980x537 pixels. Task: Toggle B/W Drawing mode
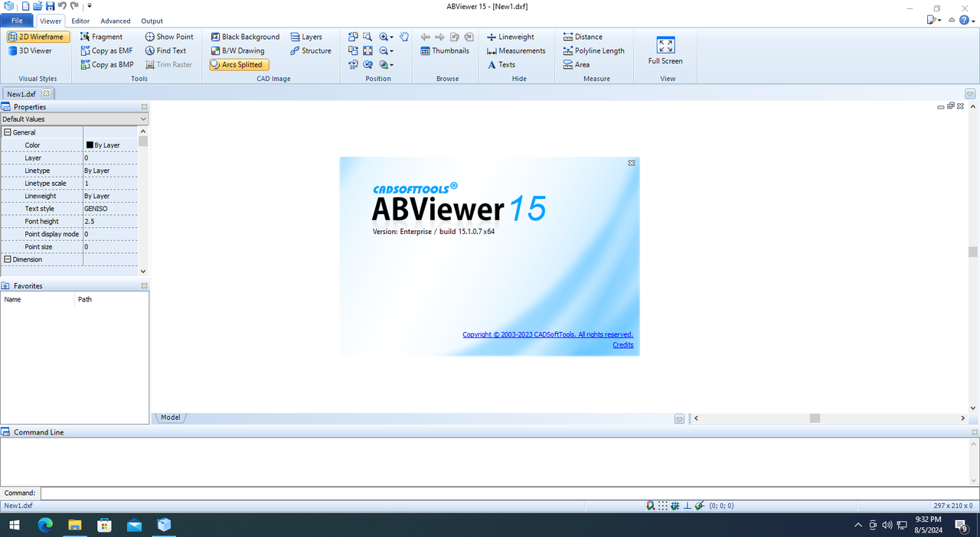237,50
